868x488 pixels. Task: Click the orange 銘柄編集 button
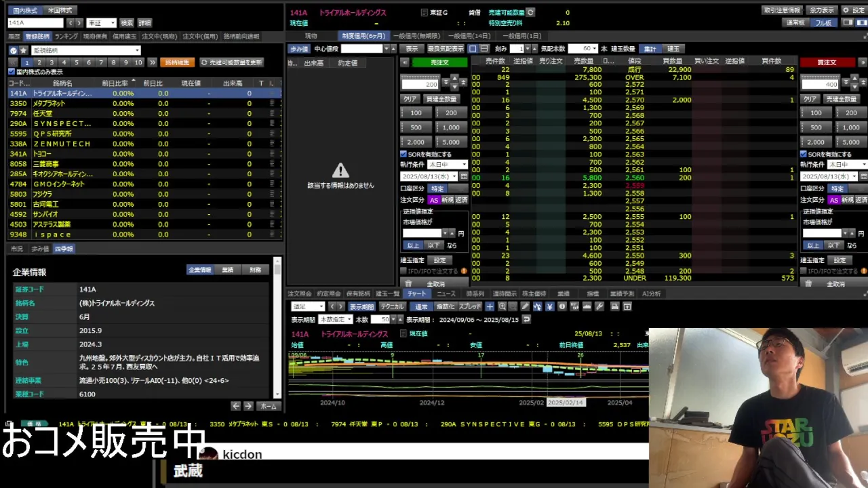177,62
